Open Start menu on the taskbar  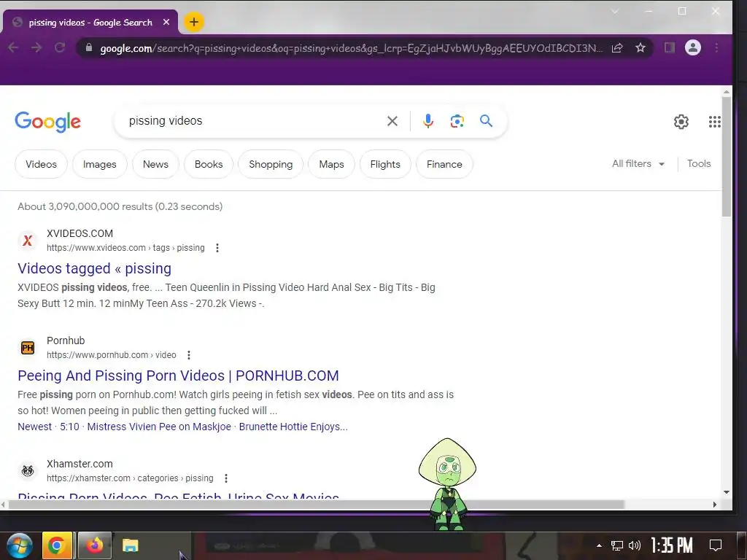pyautogui.click(x=20, y=545)
